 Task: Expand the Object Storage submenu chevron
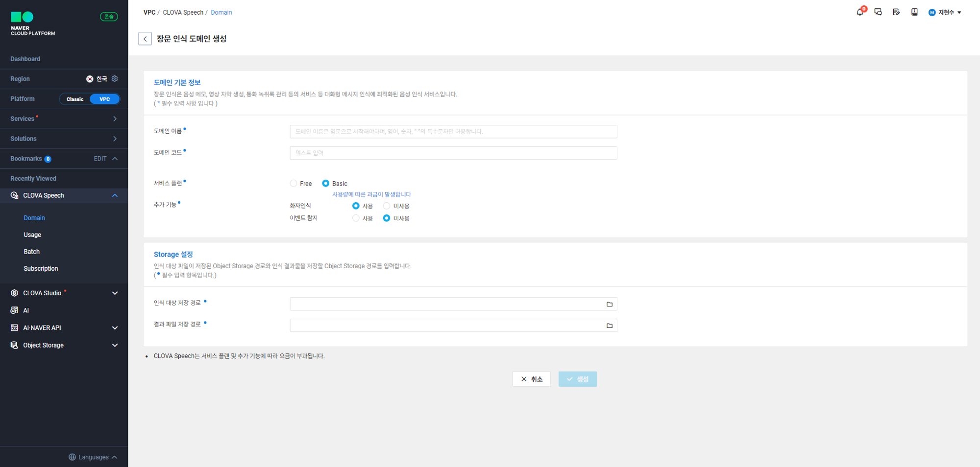pyautogui.click(x=115, y=346)
